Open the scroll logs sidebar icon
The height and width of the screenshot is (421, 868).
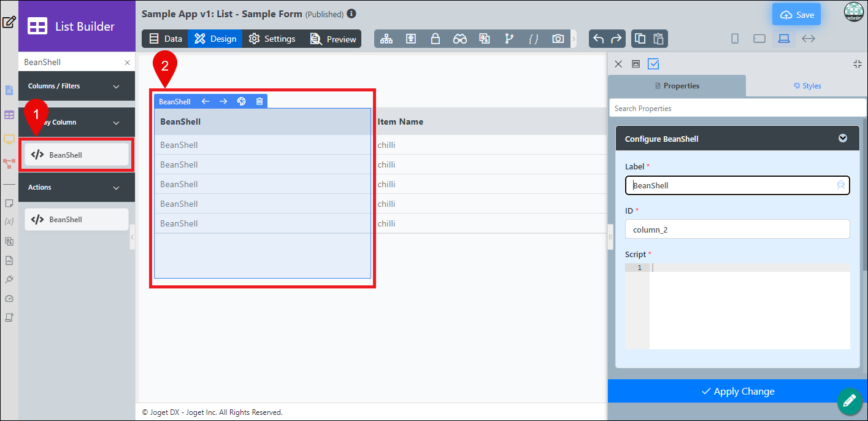(x=9, y=318)
